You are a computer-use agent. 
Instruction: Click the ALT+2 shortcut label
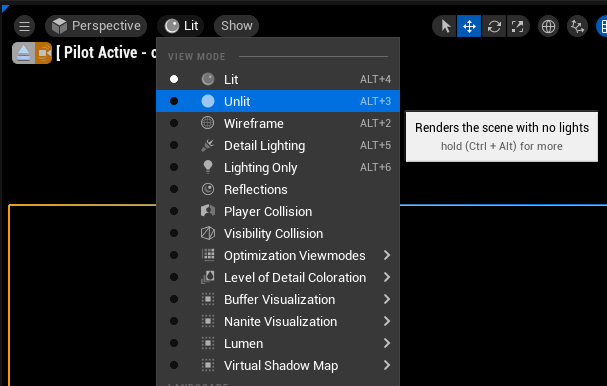click(375, 123)
